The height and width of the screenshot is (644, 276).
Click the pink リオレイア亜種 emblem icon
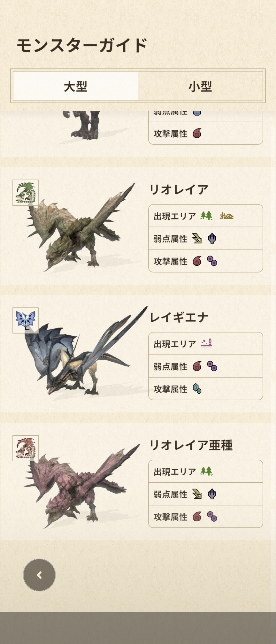26,448
